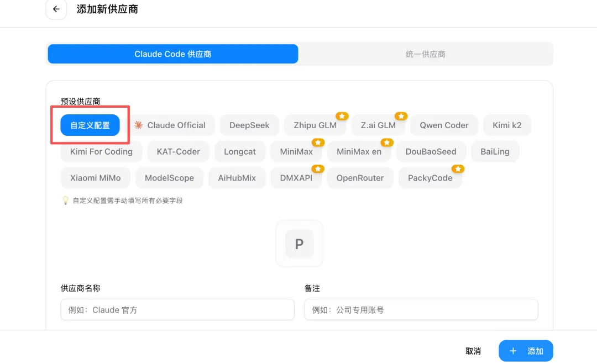Select the MiniMax en preset
Screen dimensions: 597x364
pyautogui.click(x=359, y=151)
